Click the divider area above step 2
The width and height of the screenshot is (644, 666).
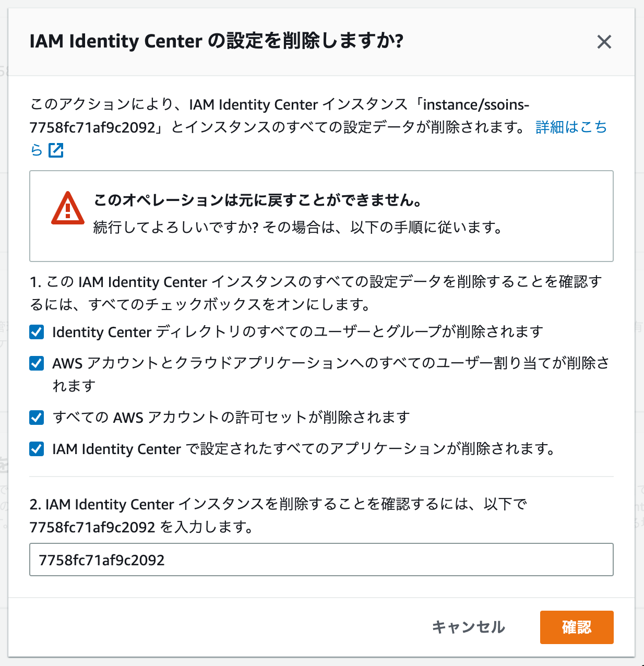coord(321,475)
